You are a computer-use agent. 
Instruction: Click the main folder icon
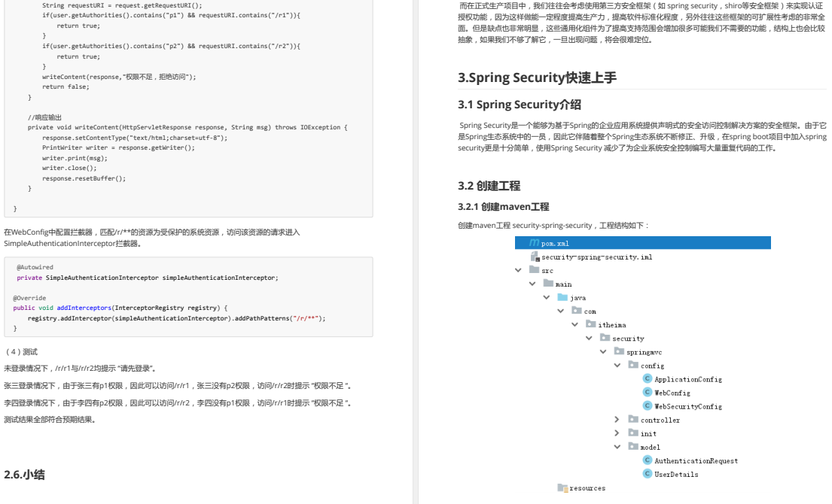pyautogui.click(x=549, y=284)
